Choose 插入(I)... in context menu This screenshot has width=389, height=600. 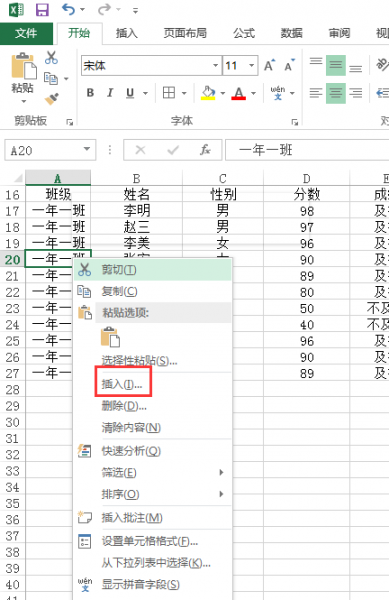(153, 384)
